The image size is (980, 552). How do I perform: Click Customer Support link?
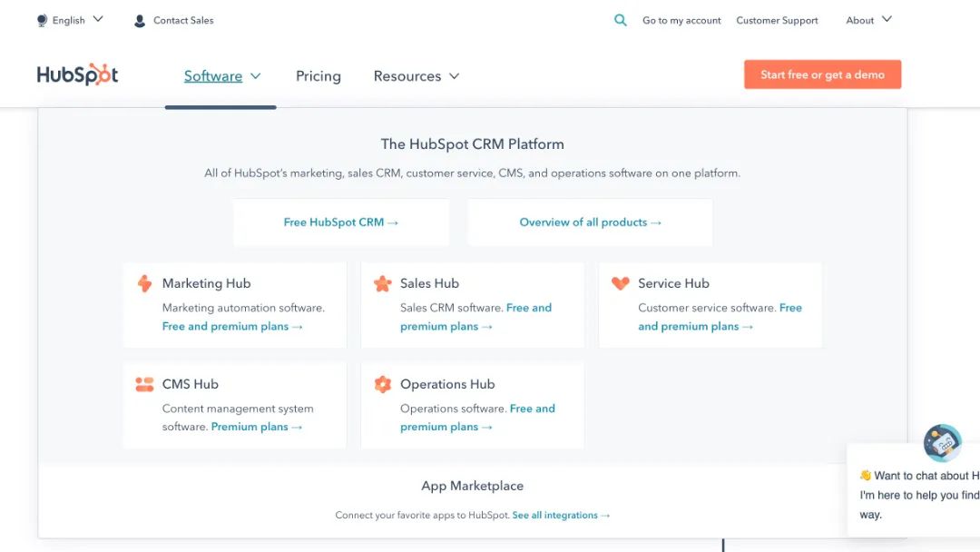[x=777, y=21]
